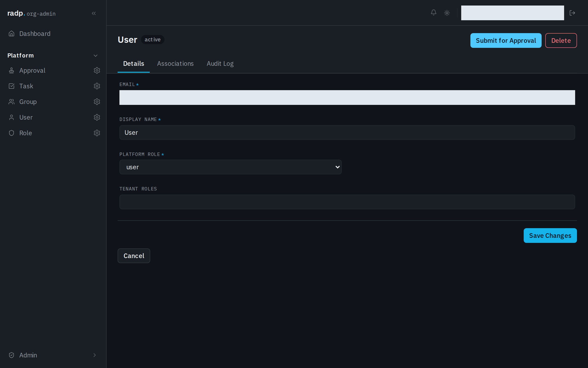Click the Group people icon
The width and height of the screenshot is (588, 368).
point(11,102)
